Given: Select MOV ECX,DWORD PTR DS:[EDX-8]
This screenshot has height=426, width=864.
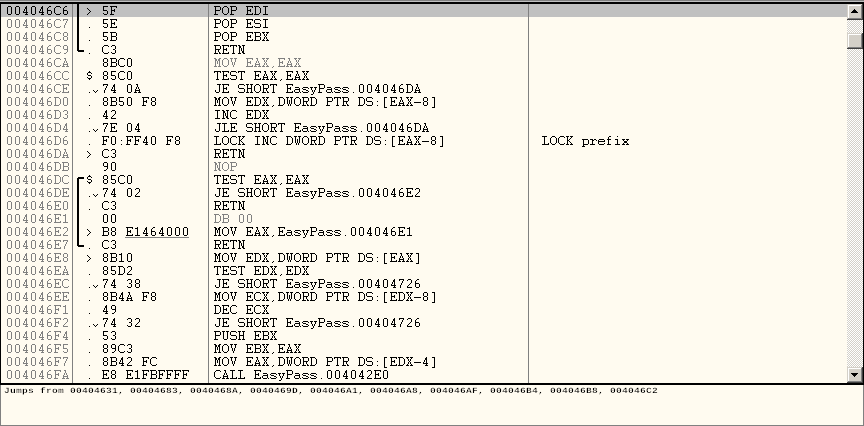Looking at the screenshot, I should [x=325, y=297].
